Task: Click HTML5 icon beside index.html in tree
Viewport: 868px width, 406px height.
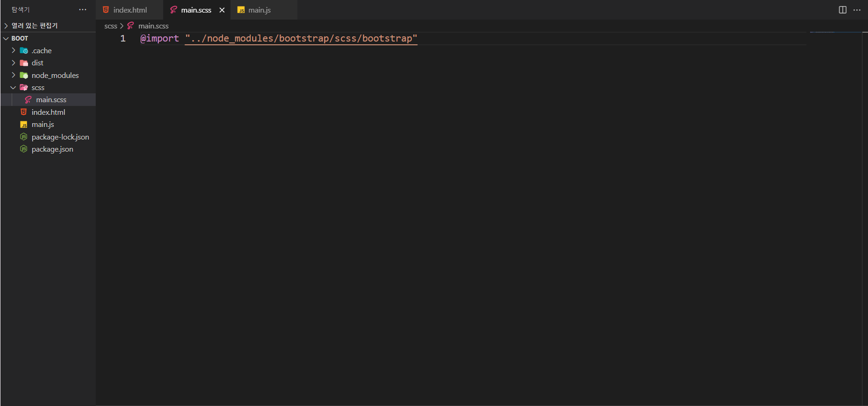Action: [x=24, y=112]
